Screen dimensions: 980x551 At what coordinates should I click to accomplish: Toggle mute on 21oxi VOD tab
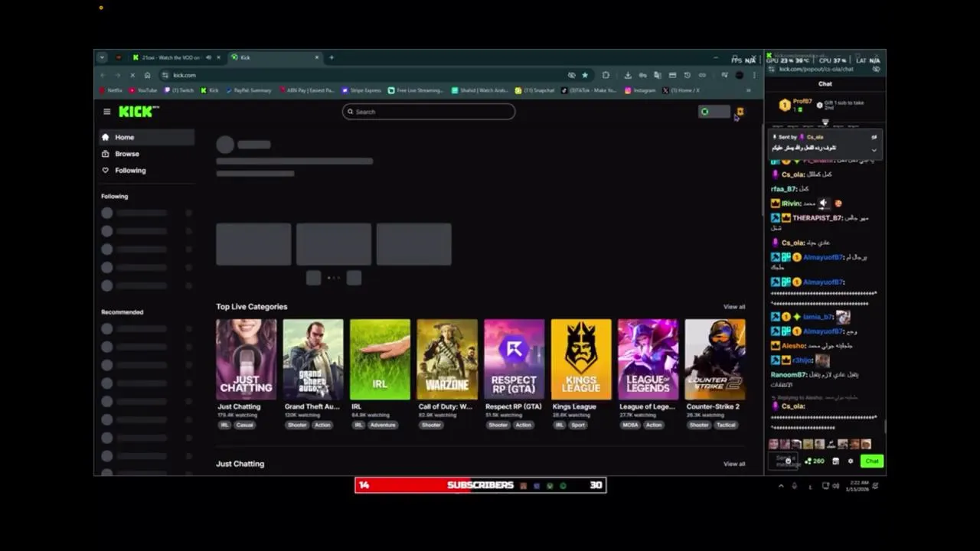(x=208, y=57)
